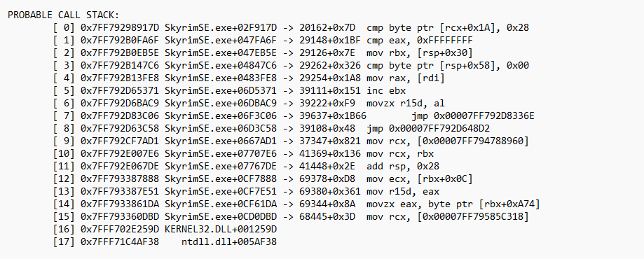This screenshot has height=259, width=644.
Task: Click offset 69378+0xD8 in frame 12
Action: pyautogui.click(x=327, y=179)
